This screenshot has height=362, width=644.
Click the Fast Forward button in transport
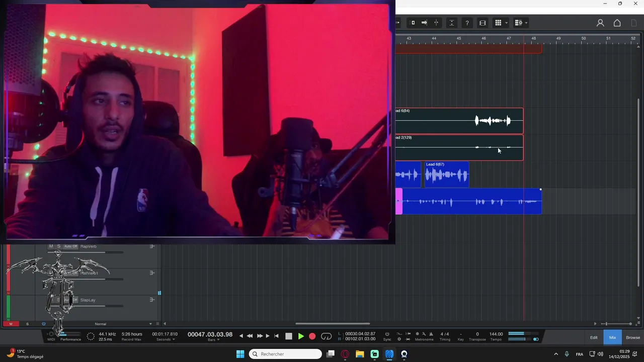pyautogui.click(x=260, y=336)
